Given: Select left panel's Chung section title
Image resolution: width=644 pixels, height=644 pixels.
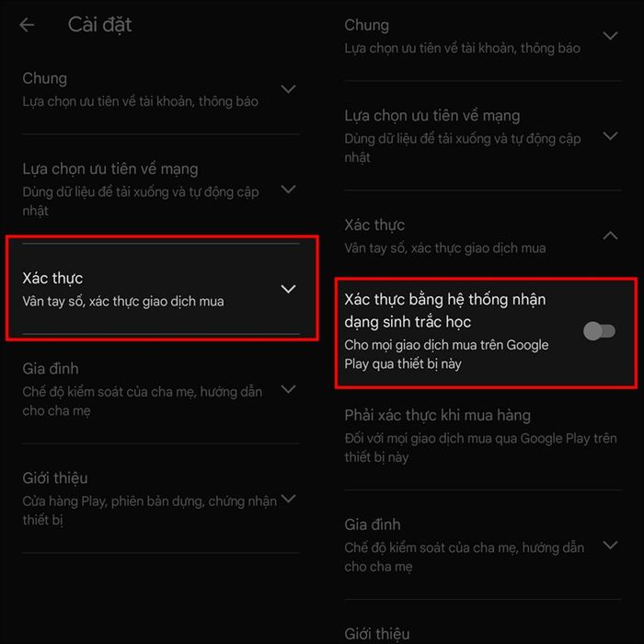Looking at the screenshot, I should tap(45, 78).
